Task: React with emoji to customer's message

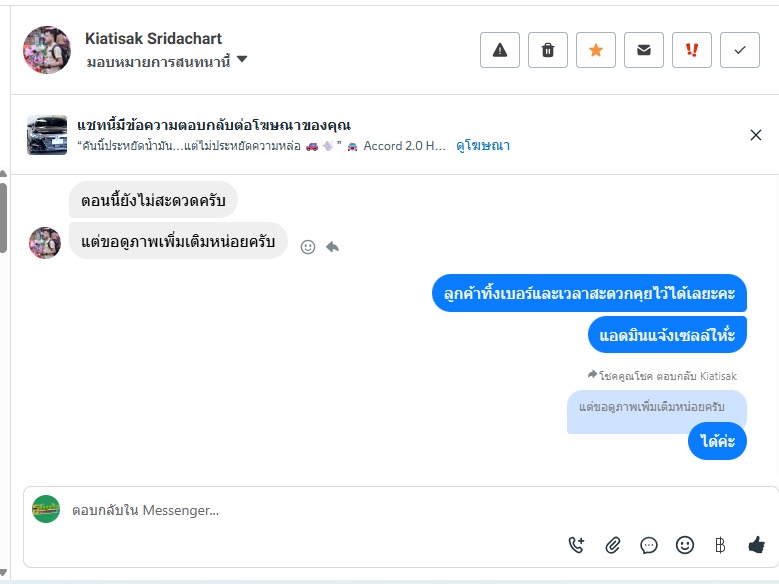Action: pyautogui.click(x=308, y=246)
